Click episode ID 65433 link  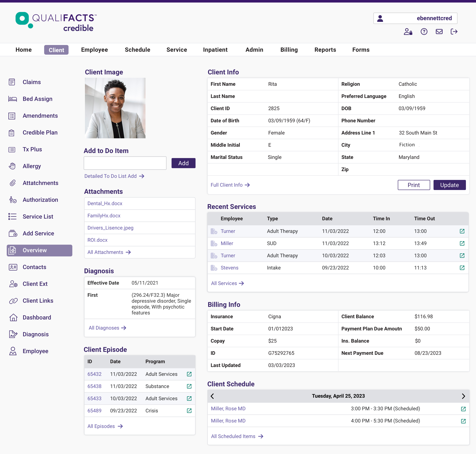coord(94,398)
